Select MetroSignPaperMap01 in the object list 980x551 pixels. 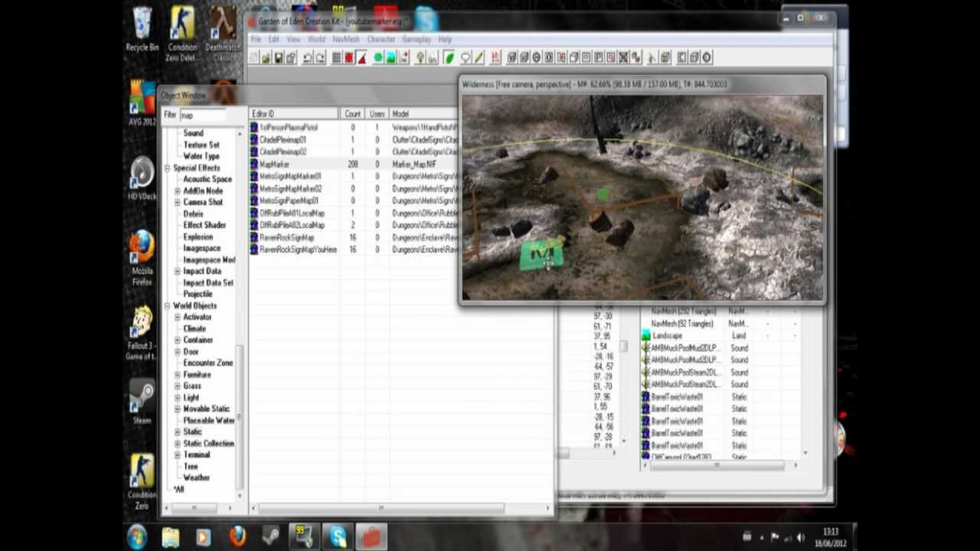[x=289, y=201]
